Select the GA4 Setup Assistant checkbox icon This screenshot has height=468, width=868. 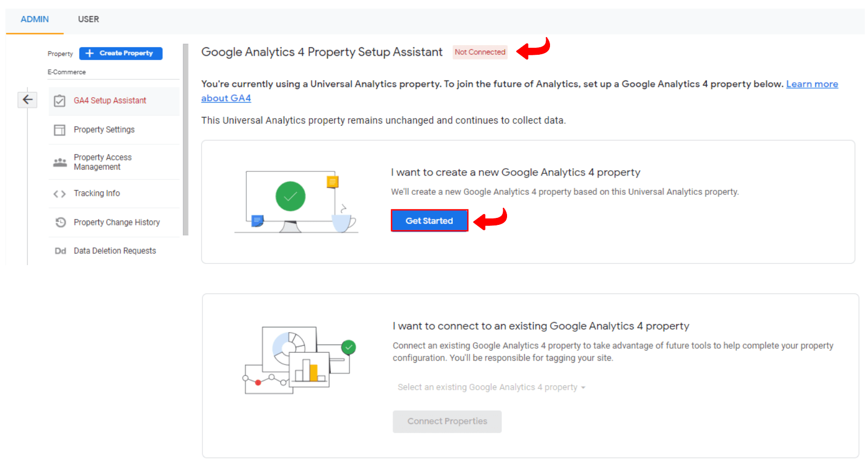pos(60,100)
